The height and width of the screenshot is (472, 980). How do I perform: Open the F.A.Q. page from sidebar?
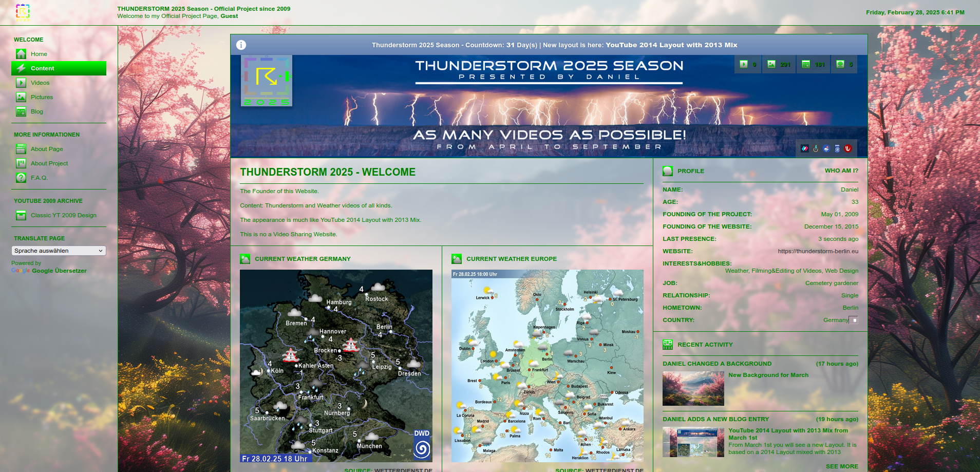[39, 178]
